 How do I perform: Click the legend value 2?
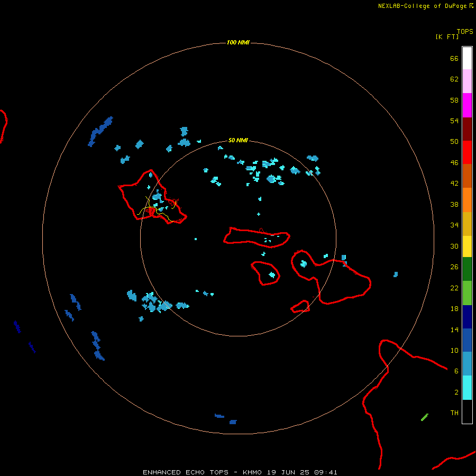pyautogui.click(x=456, y=392)
